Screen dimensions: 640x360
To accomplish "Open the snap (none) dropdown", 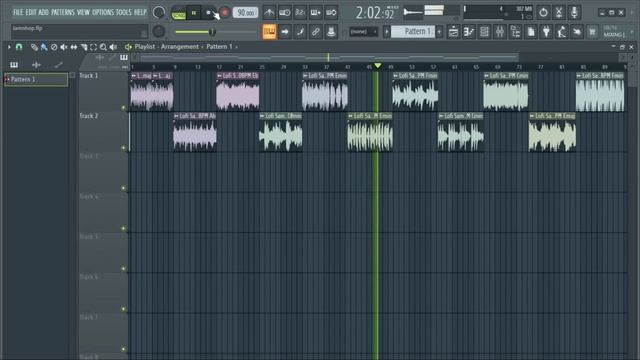I will [363, 31].
